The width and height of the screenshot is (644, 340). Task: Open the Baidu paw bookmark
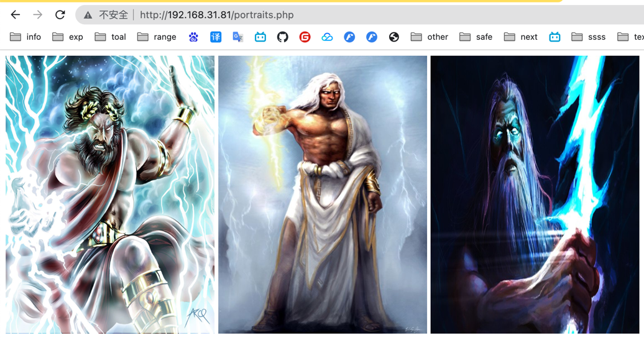pos(193,37)
